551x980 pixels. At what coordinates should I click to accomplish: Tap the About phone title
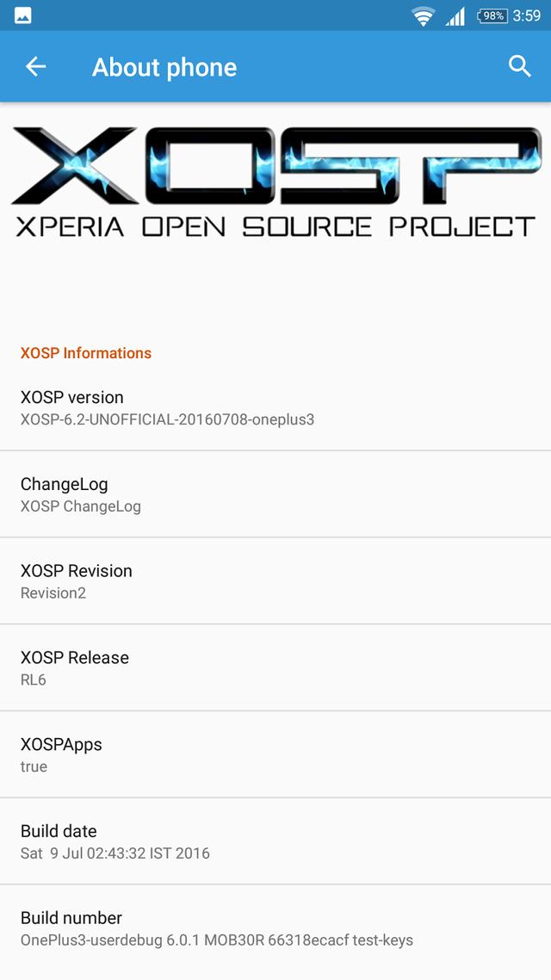(165, 67)
